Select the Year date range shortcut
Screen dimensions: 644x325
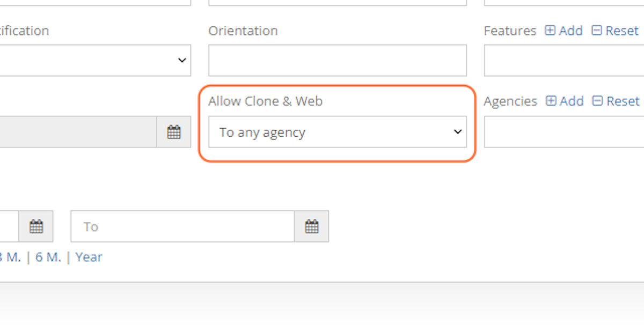pos(89,257)
